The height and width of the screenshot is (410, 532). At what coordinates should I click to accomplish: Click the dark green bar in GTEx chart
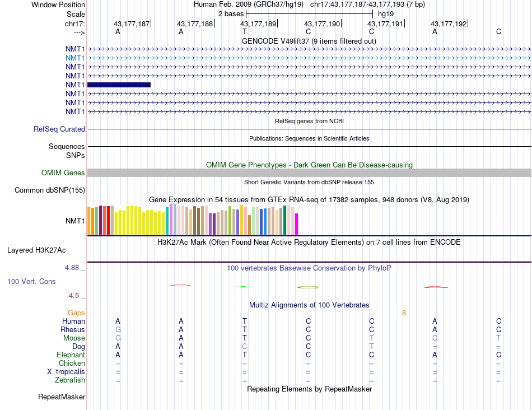[x=285, y=220]
